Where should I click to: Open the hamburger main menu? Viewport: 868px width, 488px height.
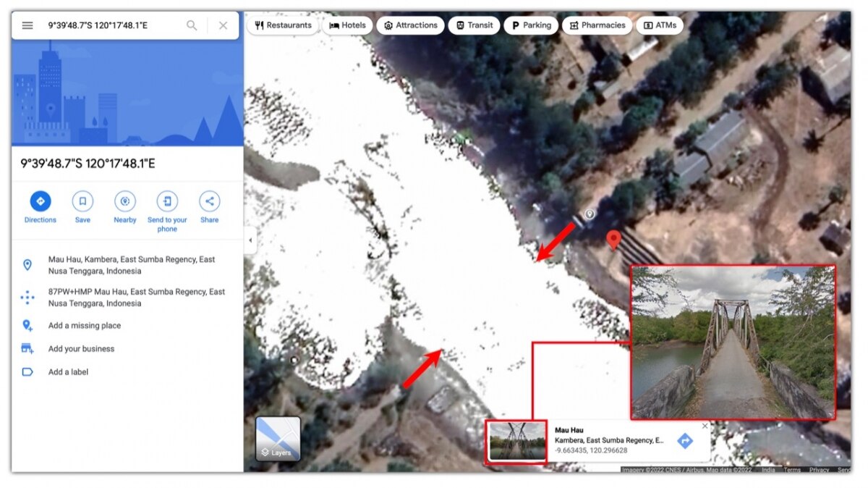(x=27, y=25)
